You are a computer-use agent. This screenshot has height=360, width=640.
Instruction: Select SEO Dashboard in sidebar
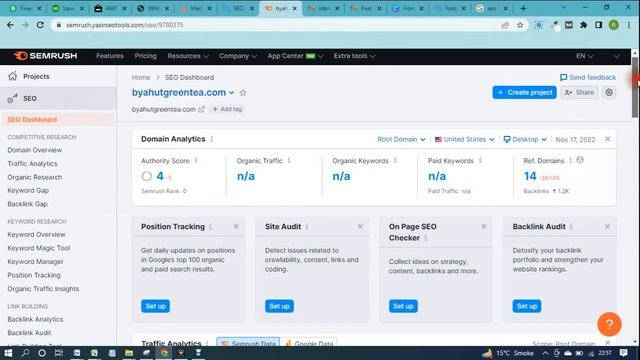click(58, 120)
